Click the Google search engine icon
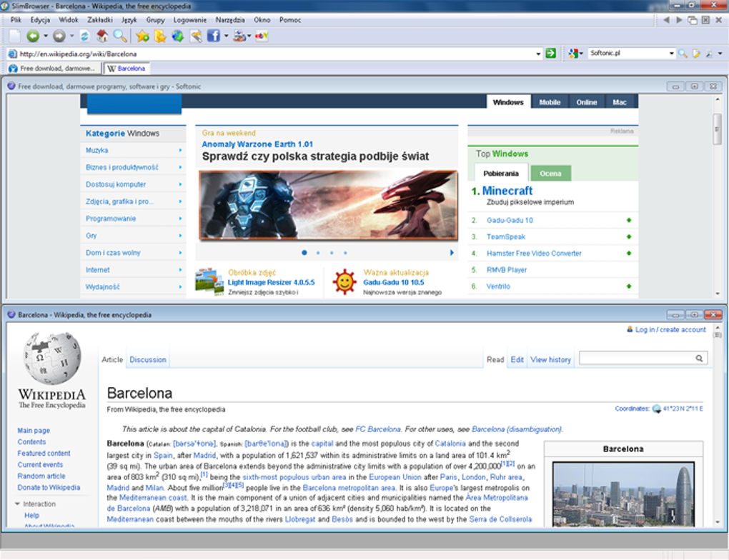 coord(572,54)
